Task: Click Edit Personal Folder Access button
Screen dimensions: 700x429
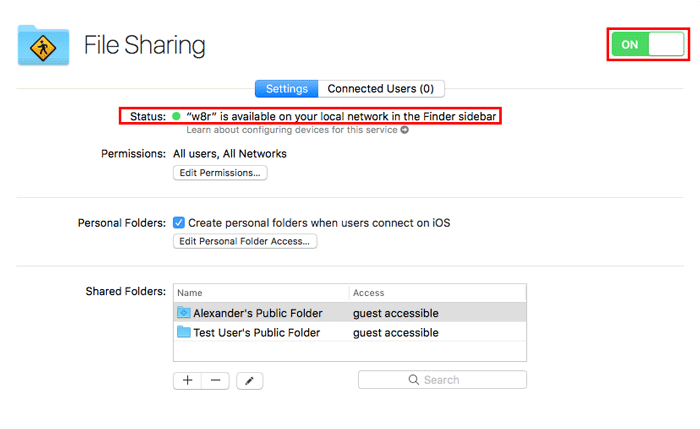Action: pos(245,241)
